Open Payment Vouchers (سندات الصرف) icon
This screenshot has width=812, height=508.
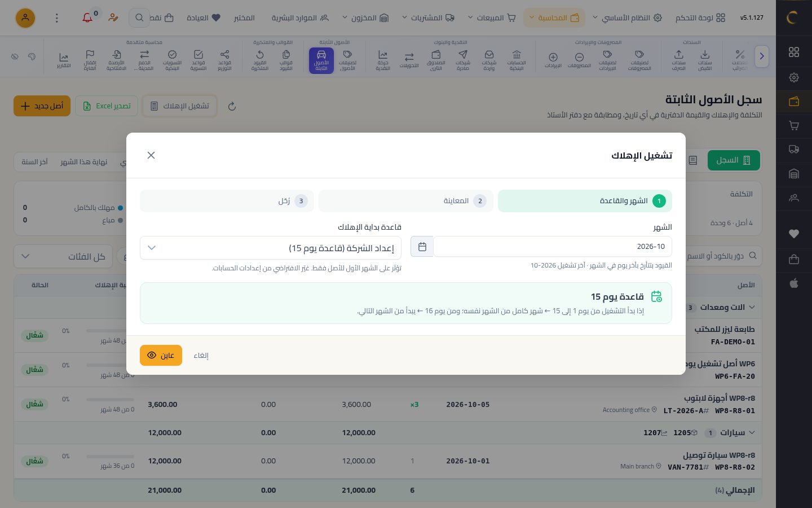point(678,60)
